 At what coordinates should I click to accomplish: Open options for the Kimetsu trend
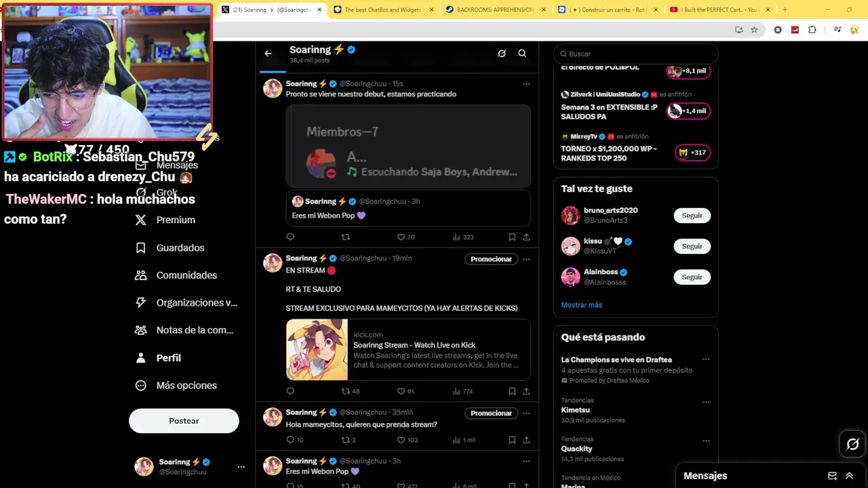706,402
